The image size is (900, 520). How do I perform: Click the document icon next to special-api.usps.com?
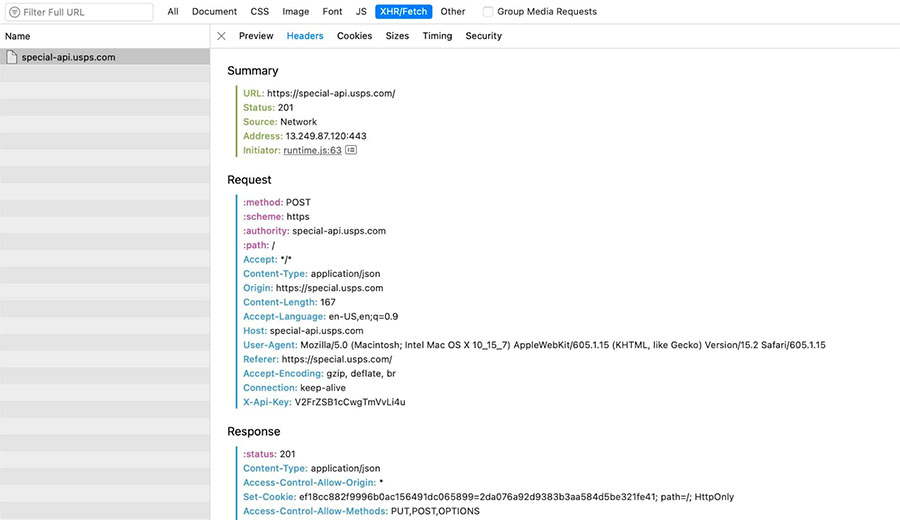point(11,57)
